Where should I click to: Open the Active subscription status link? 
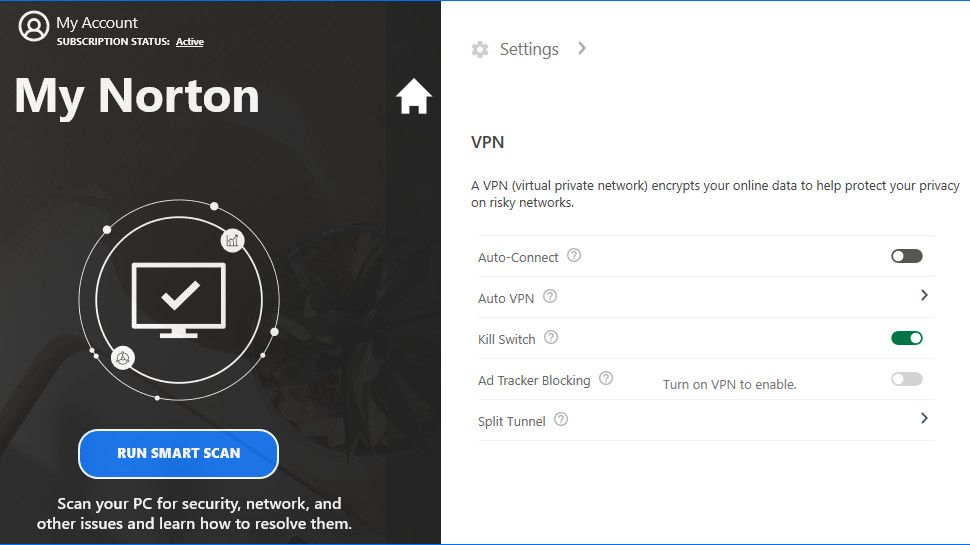point(190,42)
